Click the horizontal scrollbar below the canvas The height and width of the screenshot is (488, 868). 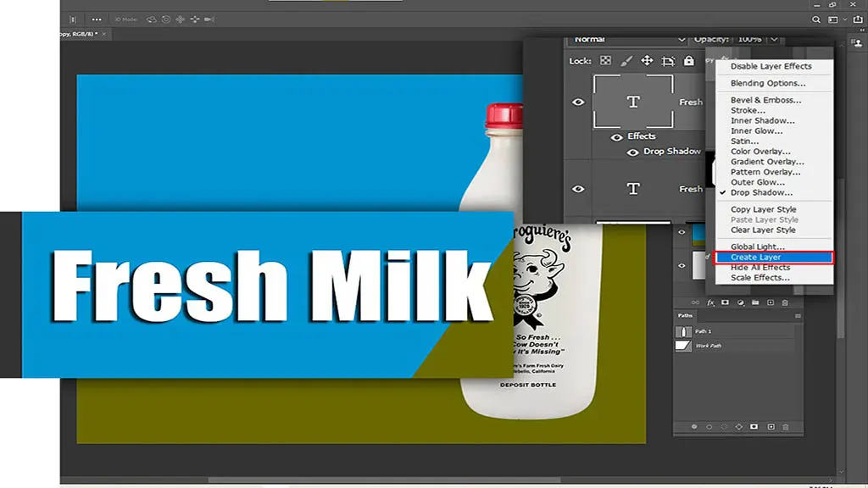pyautogui.click(x=384, y=480)
